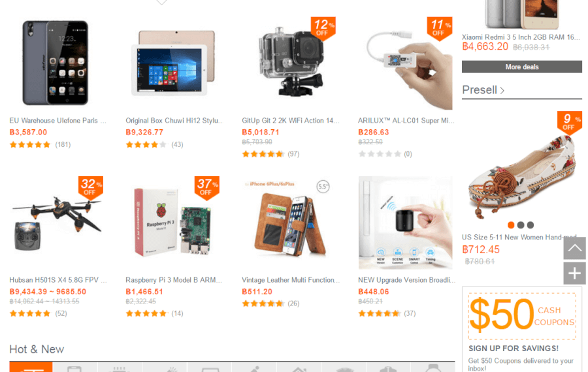The height and width of the screenshot is (372, 588).
Task: Click the More deals button
Action: 521,67
